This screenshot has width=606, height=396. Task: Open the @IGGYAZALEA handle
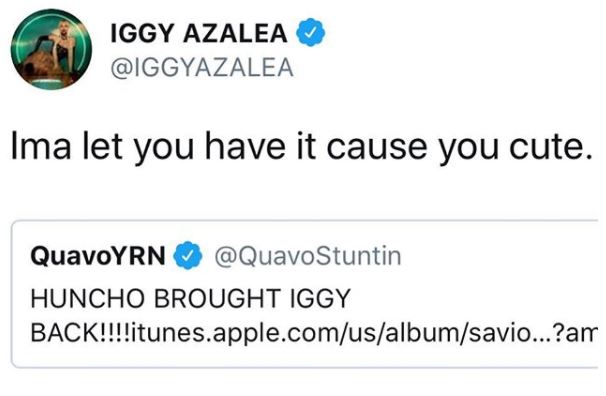[x=202, y=68]
